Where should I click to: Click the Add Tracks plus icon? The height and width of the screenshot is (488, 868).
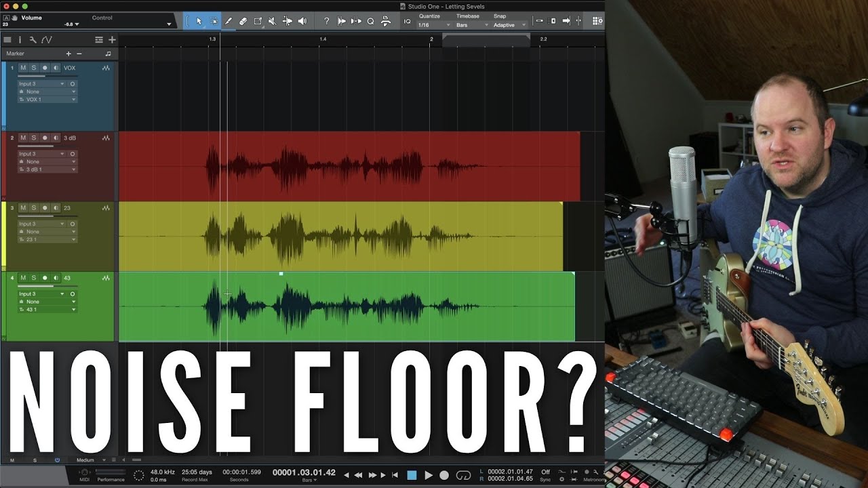click(x=112, y=40)
